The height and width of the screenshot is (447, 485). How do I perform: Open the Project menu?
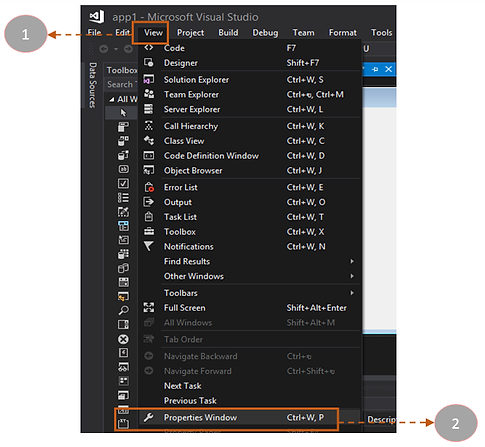pos(190,33)
